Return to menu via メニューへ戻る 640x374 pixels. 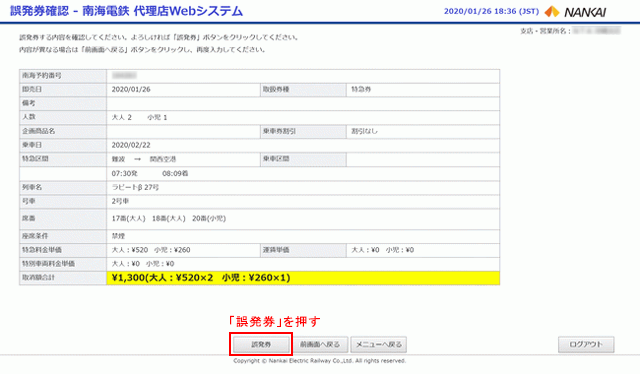click(x=379, y=345)
